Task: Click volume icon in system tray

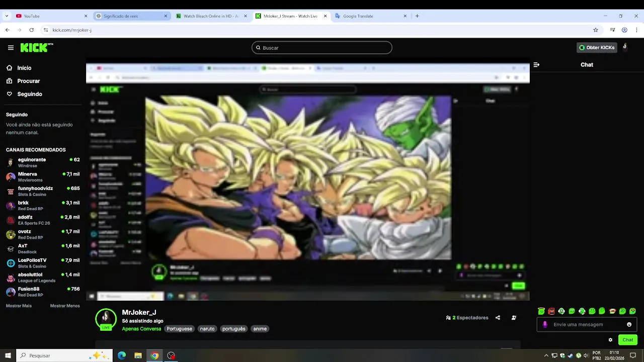Action: pos(586,355)
